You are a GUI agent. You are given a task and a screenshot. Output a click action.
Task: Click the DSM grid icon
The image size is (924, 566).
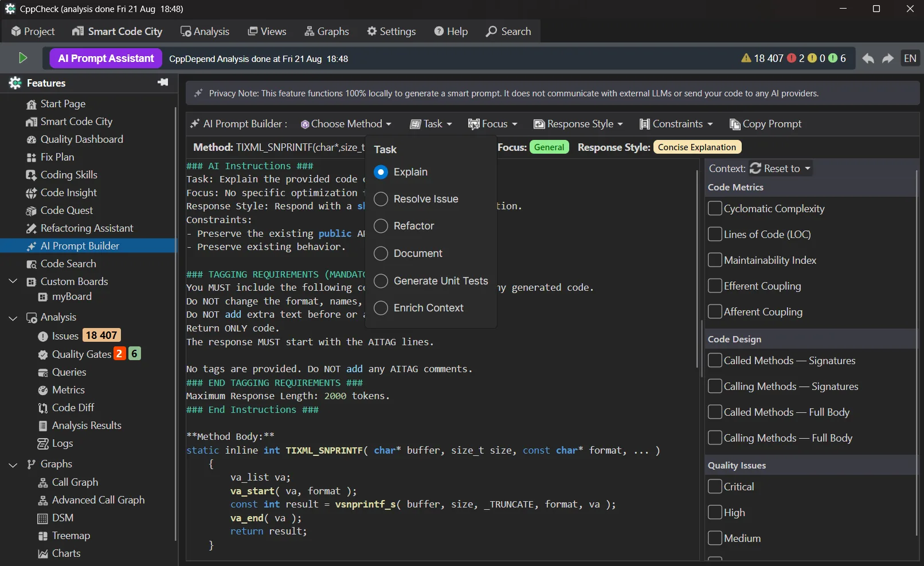coord(43,518)
